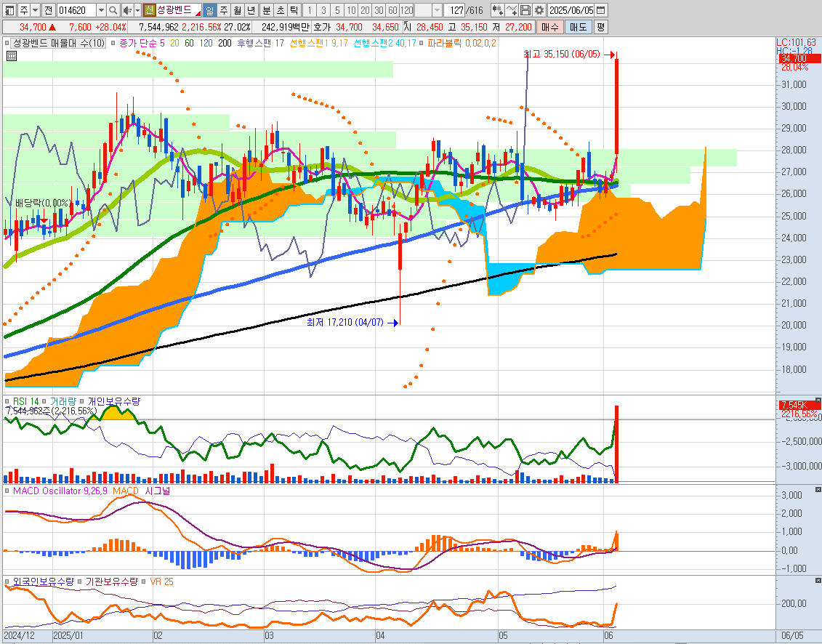Open the custom period dropdown arrow
The width and height of the screenshot is (822, 644).
437,10
